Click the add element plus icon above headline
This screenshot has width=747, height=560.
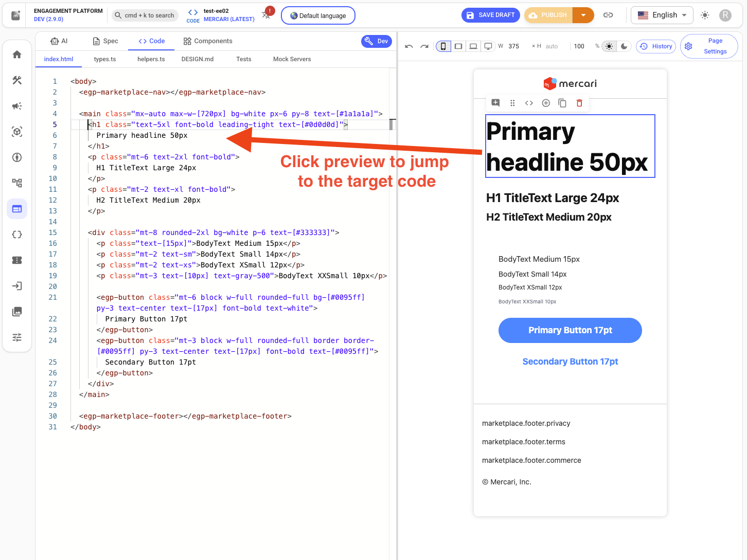pos(546,103)
